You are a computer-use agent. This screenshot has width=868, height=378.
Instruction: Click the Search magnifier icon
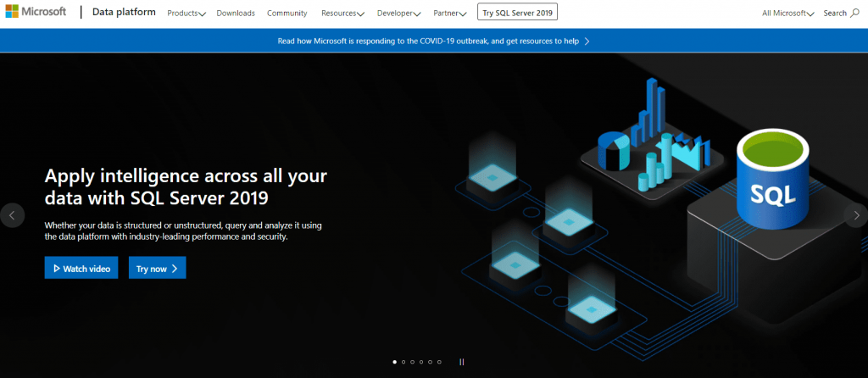[854, 13]
